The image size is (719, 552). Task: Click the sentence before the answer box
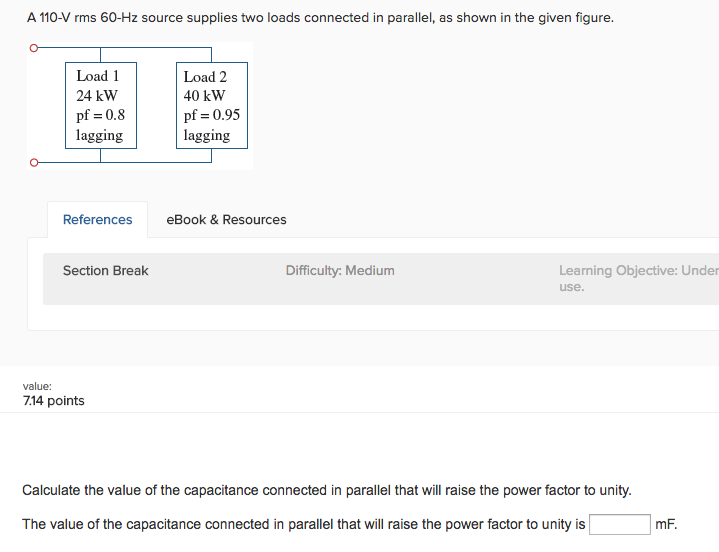(x=303, y=525)
